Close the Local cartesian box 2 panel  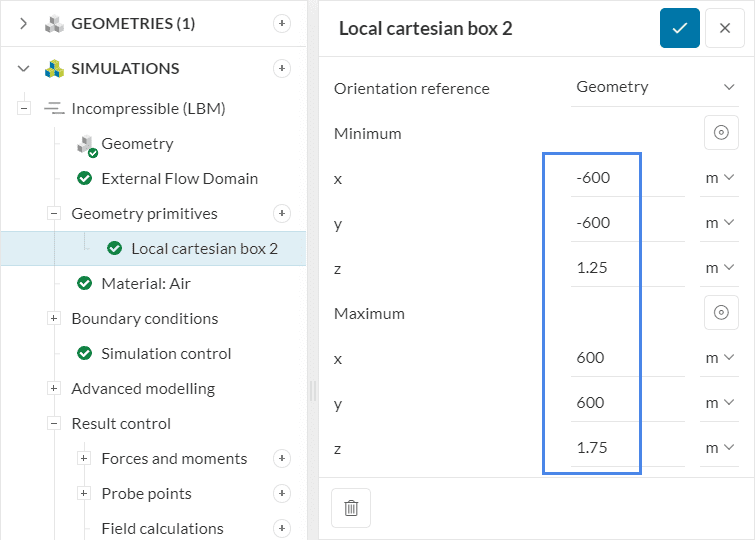pos(725,28)
